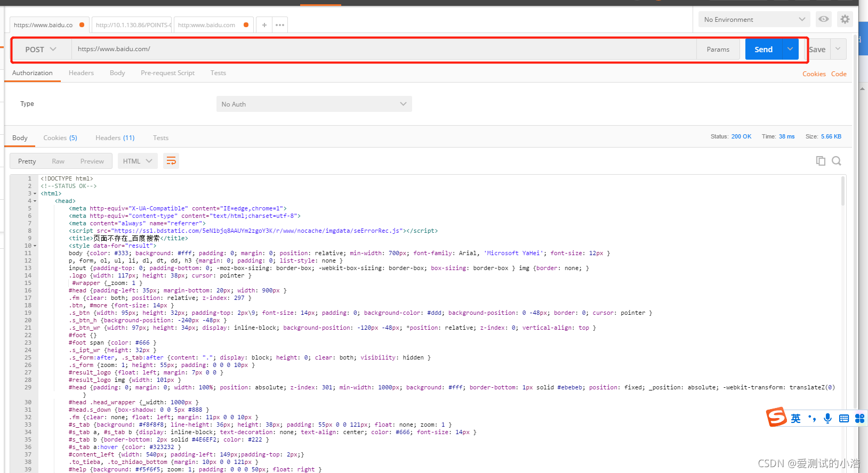
Task: Select the Authorization tab
Action: (x=33, y=73)
